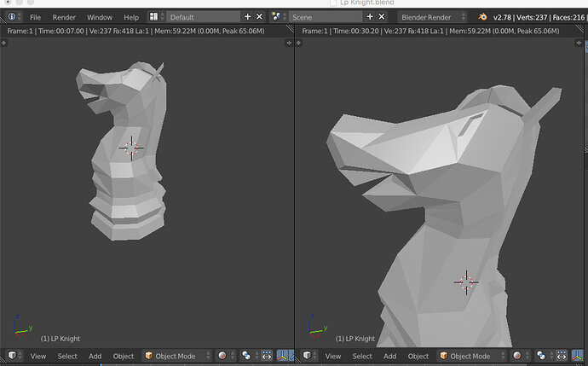The width and height of the screenshot is (588, 366).
Task: Open the File menu
Action: [35, 17]
